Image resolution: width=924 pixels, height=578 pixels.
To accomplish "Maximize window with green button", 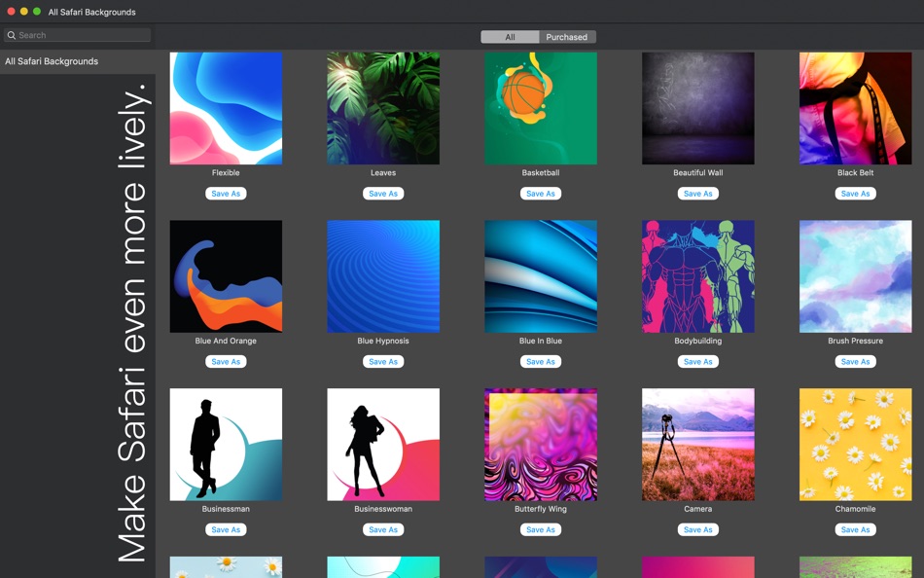I will pos(37,12).
